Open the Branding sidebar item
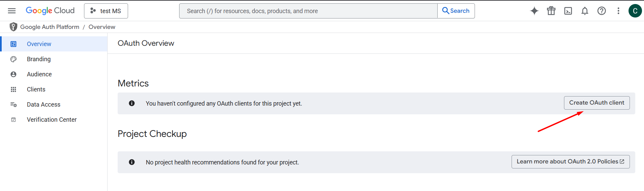The height and width of the screenshot is (191, 644). tap(54, 59)
